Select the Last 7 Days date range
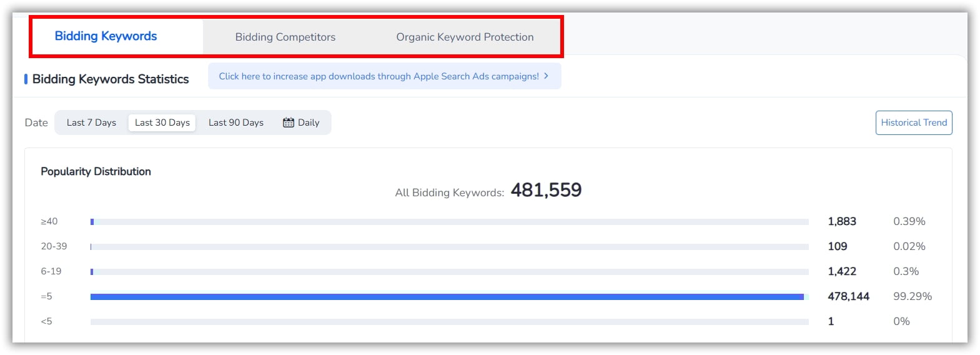Viewport: 980px width, 355px height. pos(91,122)
